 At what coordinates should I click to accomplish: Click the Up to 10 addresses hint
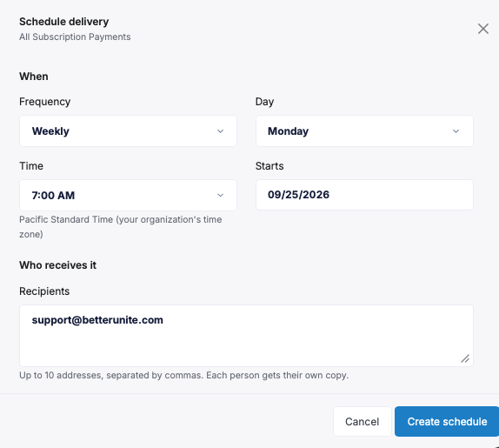[184, 375]
